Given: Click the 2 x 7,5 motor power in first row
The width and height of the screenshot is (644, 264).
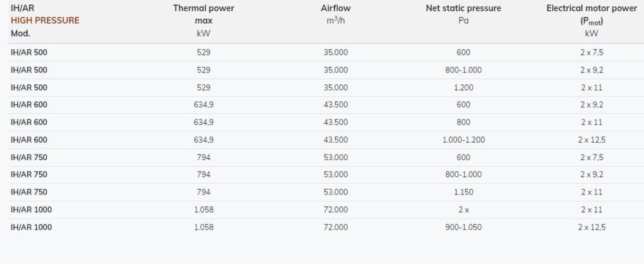Looking at the screenshot, I should 591,53.
